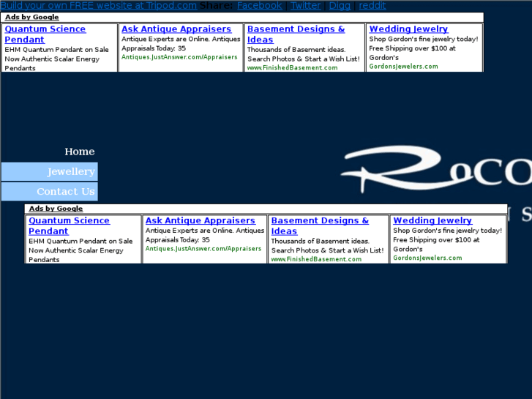The image size is (532, 399).
Task: Go to the Home navigation item
Action: tap(80, 152)
